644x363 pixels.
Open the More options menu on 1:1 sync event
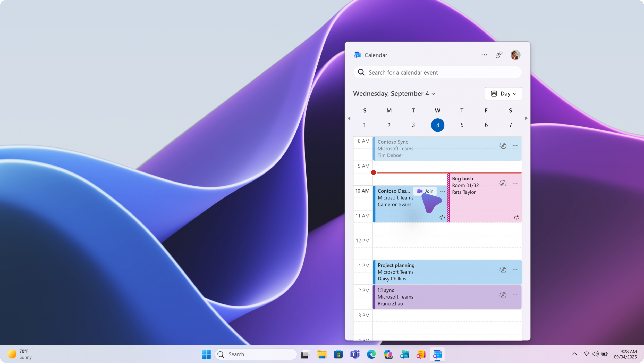tap(515, 295)
